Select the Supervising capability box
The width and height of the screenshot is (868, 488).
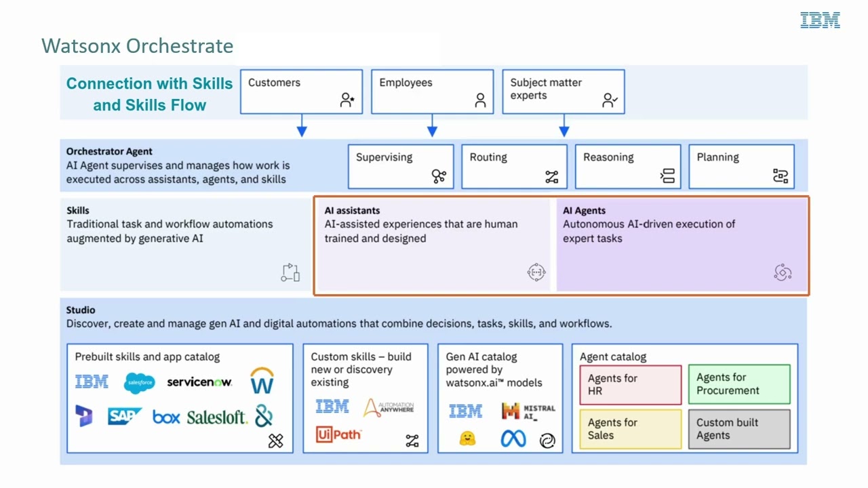coord(401,166)
